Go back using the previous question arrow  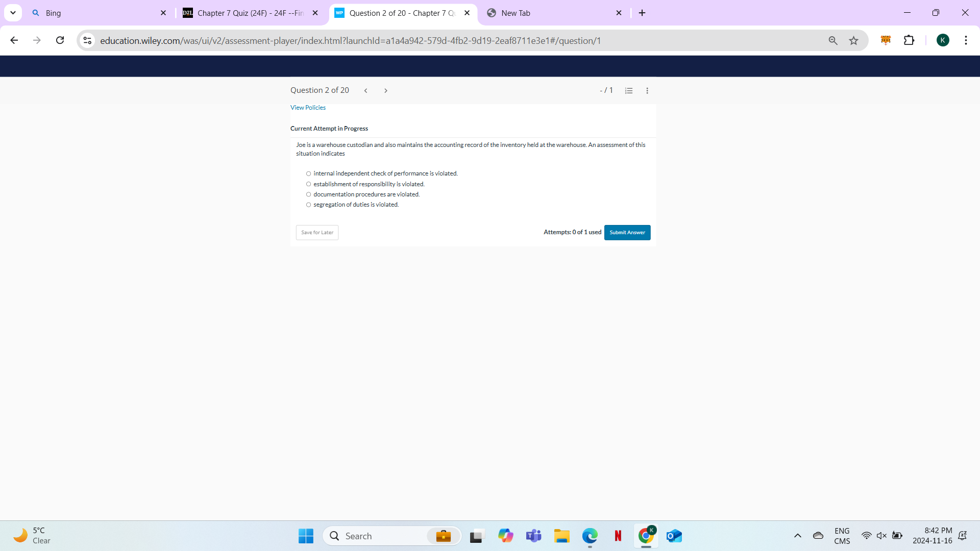(365, 90)
